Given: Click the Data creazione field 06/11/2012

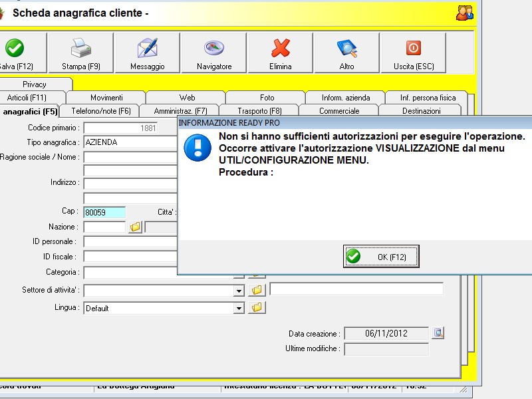Looking at the screenshot, I should 386,333.
